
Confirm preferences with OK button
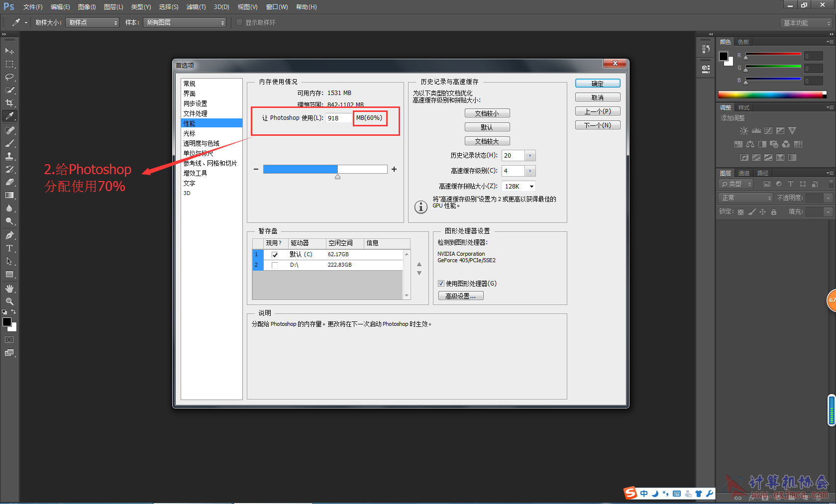tap(598, 84)
